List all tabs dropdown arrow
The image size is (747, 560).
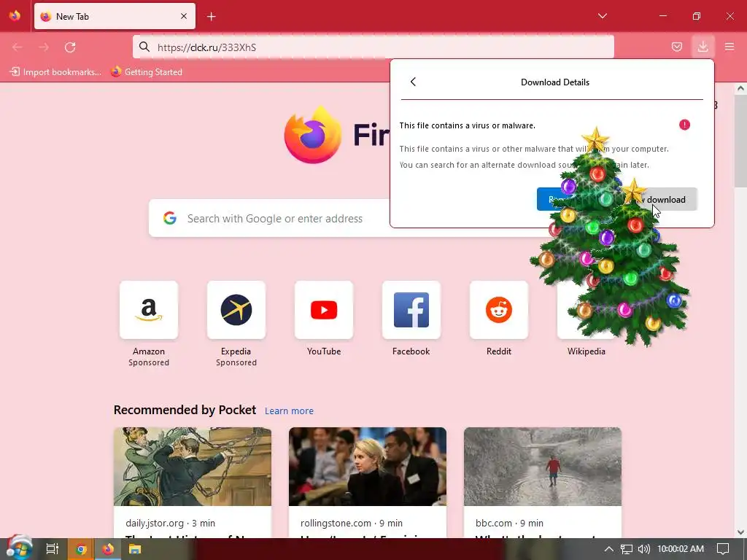(x=602, y=16)
